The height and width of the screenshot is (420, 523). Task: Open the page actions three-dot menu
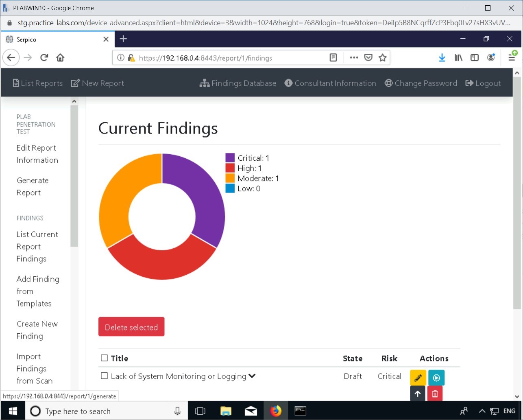pyautogui.click(x=354, y=58)
